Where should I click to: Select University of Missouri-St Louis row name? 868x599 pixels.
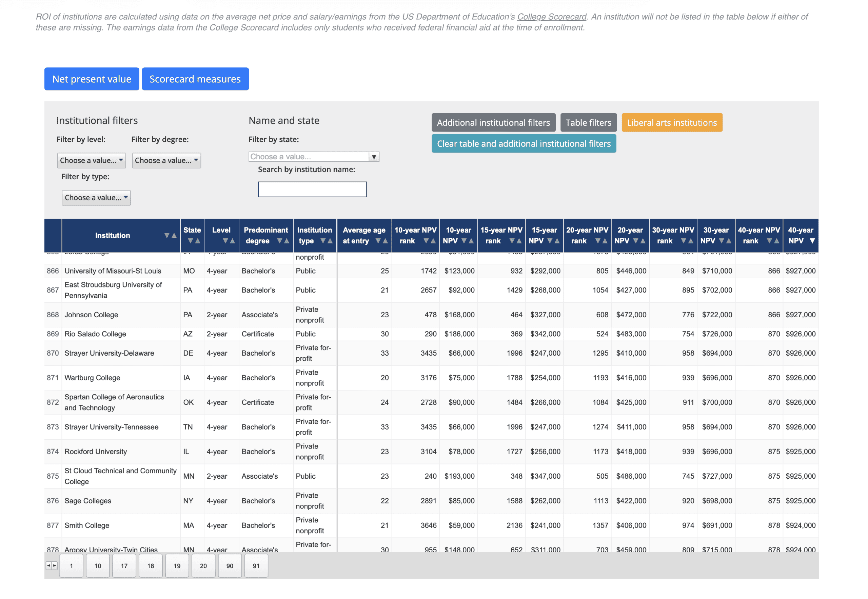(113, 271)
